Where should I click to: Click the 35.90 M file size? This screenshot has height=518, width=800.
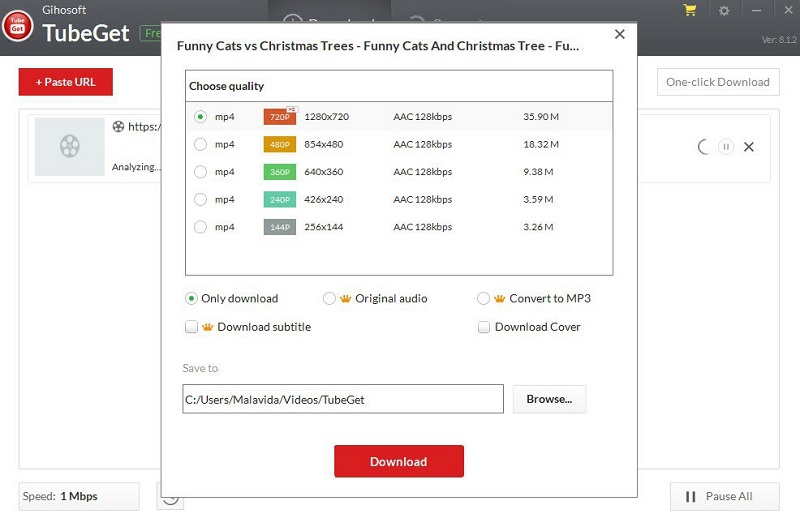pyautogui.click(x=541, y=117)
